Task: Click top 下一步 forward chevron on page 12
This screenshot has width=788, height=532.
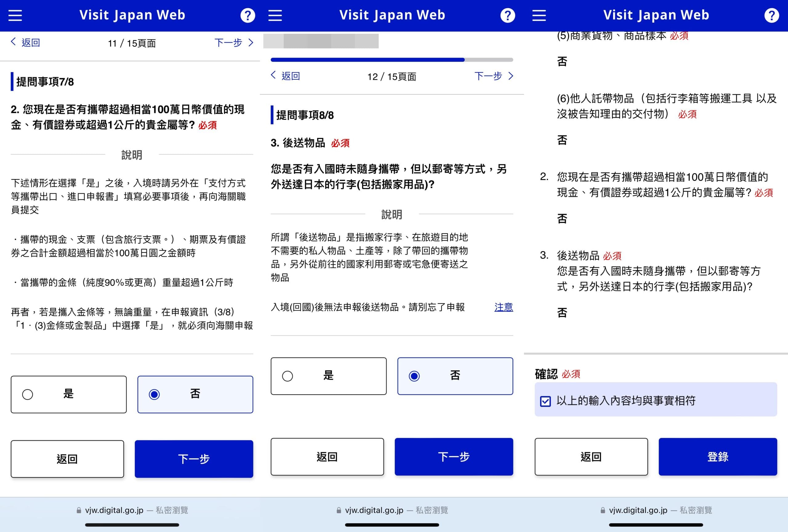Action: (x=511, y=76)
